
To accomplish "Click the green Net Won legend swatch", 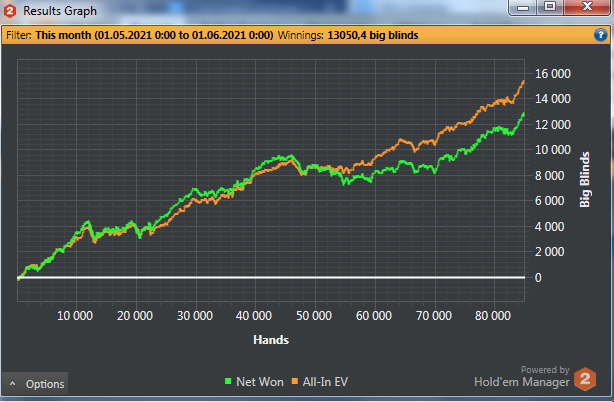I will pos(228,381).
